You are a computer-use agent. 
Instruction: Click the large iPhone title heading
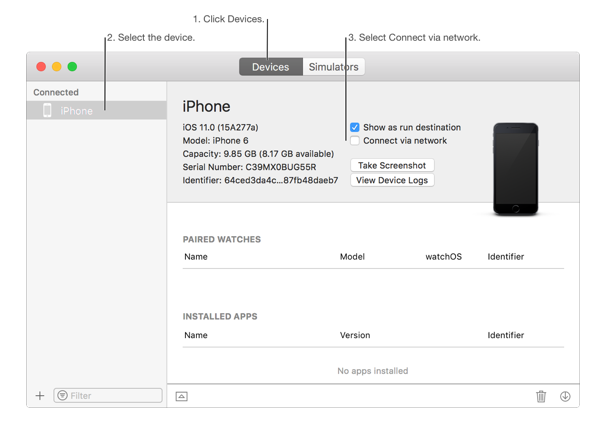206,107
